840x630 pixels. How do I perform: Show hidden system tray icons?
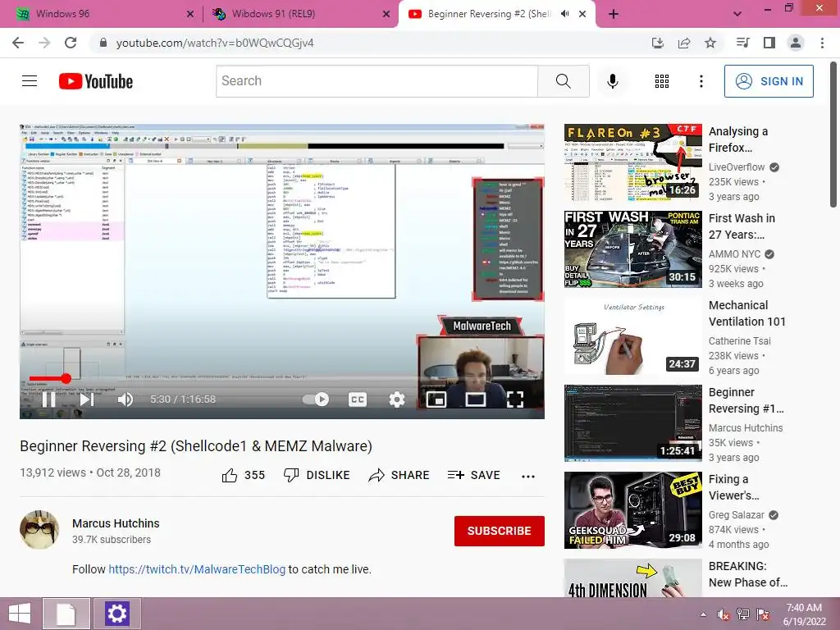pyautogui.click(x=703, y=614)
